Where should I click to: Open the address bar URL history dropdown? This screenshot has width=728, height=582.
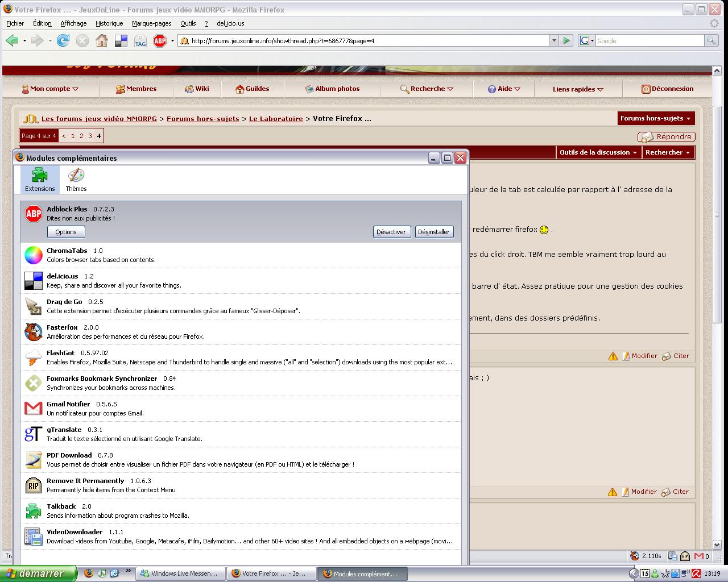point(553,40)
